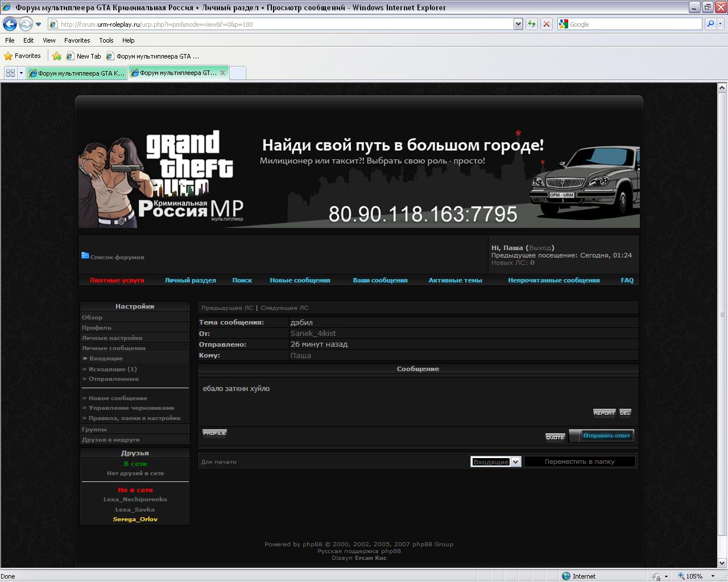
Task: Open Поиск navigation link
Action: [x=242, y=280]
